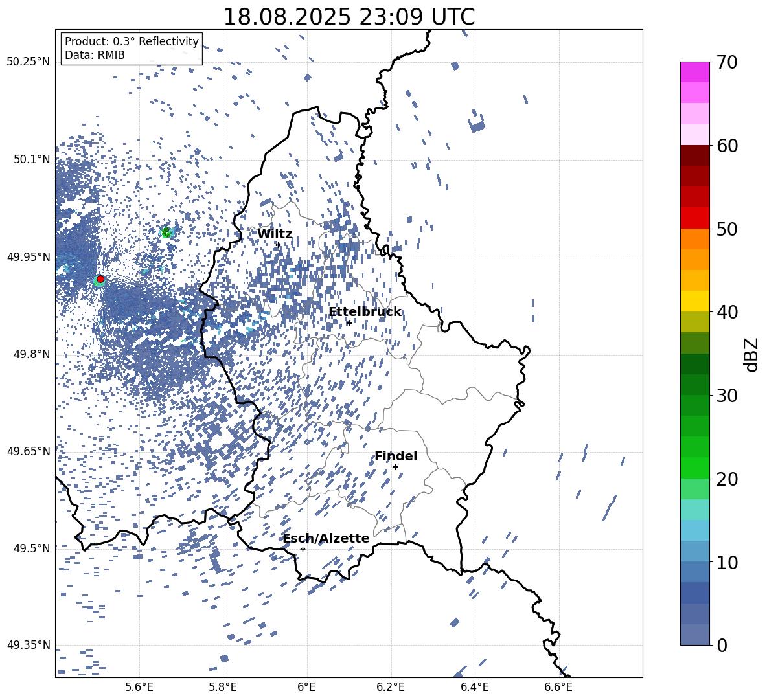Click the 50.1°N latitude tick label
The height and width of the screenshot is (700, 767).
[31, 159]
